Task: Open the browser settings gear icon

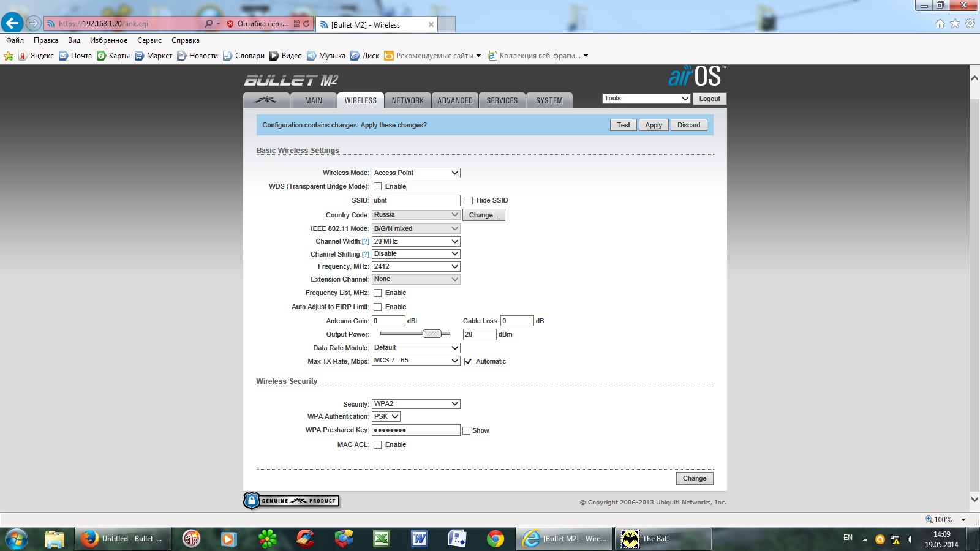Action: 970,24
